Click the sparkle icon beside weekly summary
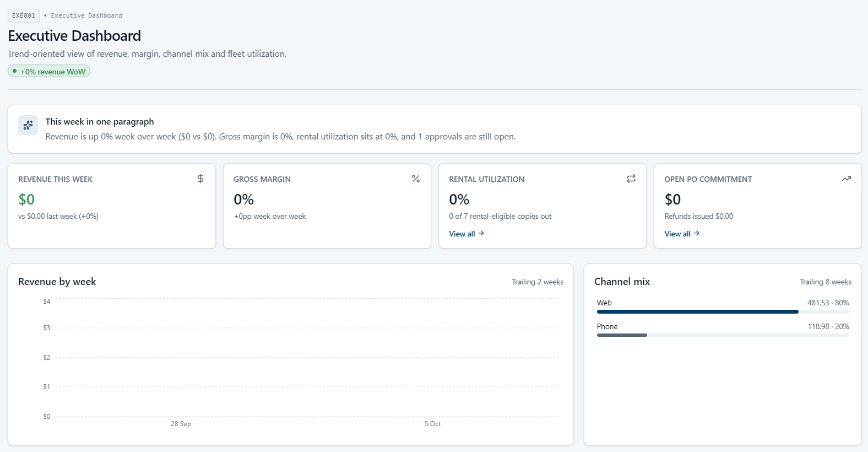The height and width of the screenshot is (452, 868). 28,125
